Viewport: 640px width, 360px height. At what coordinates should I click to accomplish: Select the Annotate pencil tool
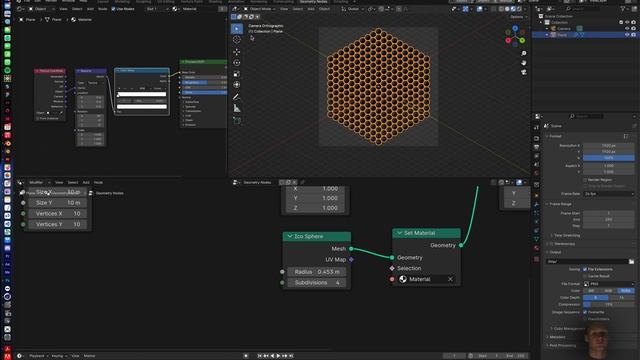(237, 97)
